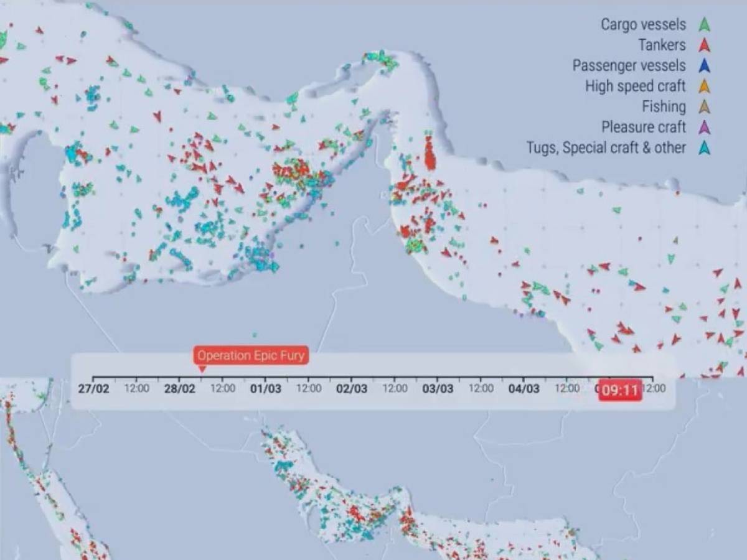Click the 'Operation Epic Fury' event marker

coord(251,356)
